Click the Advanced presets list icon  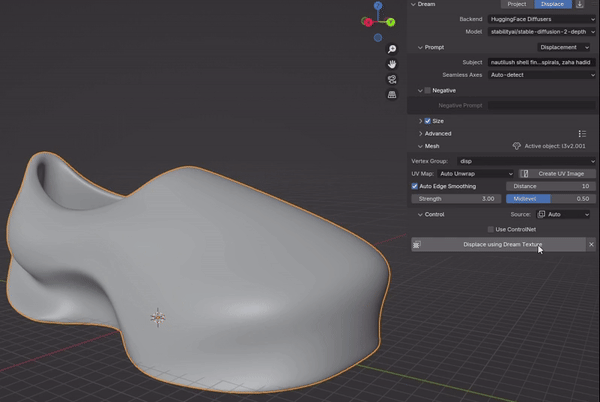pos(582,133)
